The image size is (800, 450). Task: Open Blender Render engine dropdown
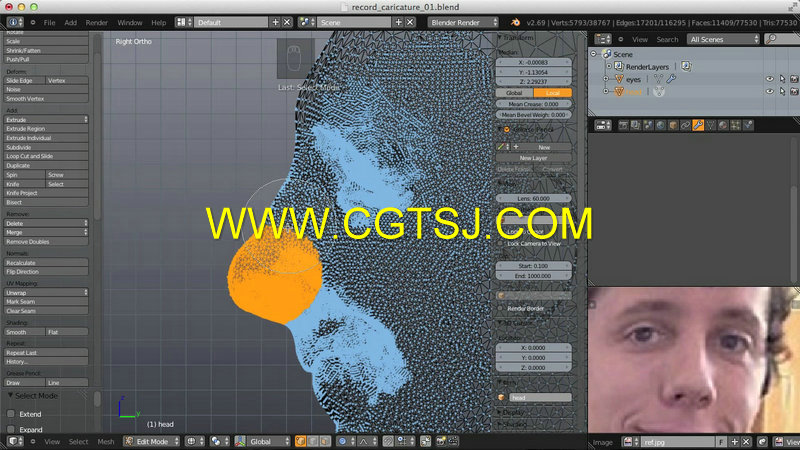[x=463, y=22]
